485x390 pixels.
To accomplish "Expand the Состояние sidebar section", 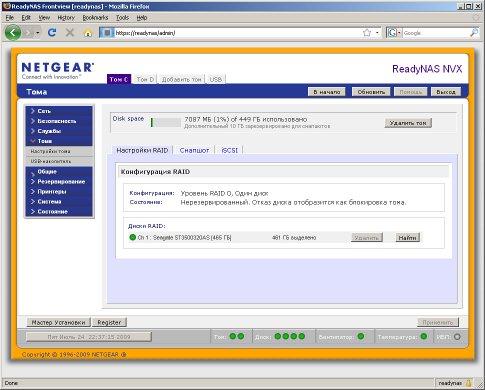I will [x=59, y=212].
